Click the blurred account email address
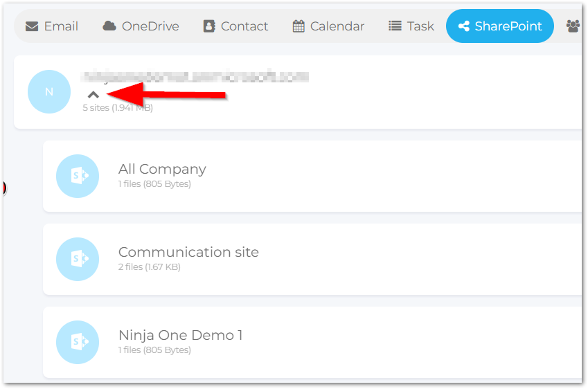Image resolution: width=588 pixels, height=389 pixels. coord(195,77)
